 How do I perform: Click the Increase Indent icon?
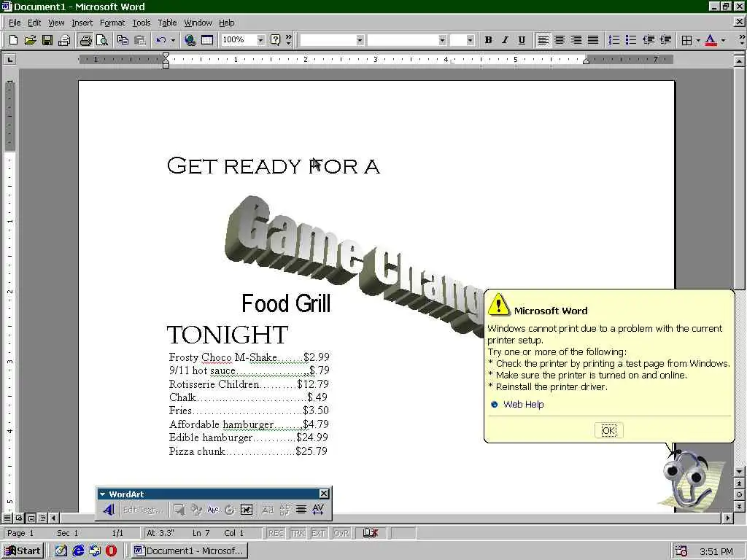tap(665, 40)
